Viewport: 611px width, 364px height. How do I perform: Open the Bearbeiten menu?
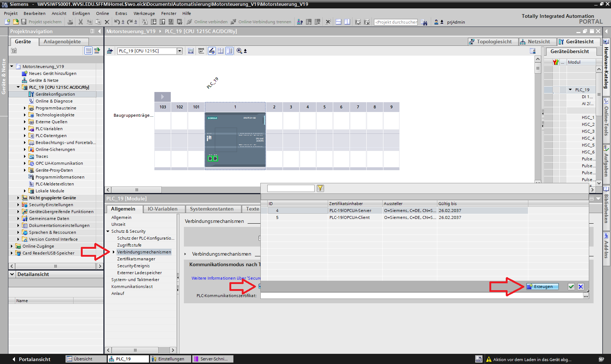coord(35,13)
